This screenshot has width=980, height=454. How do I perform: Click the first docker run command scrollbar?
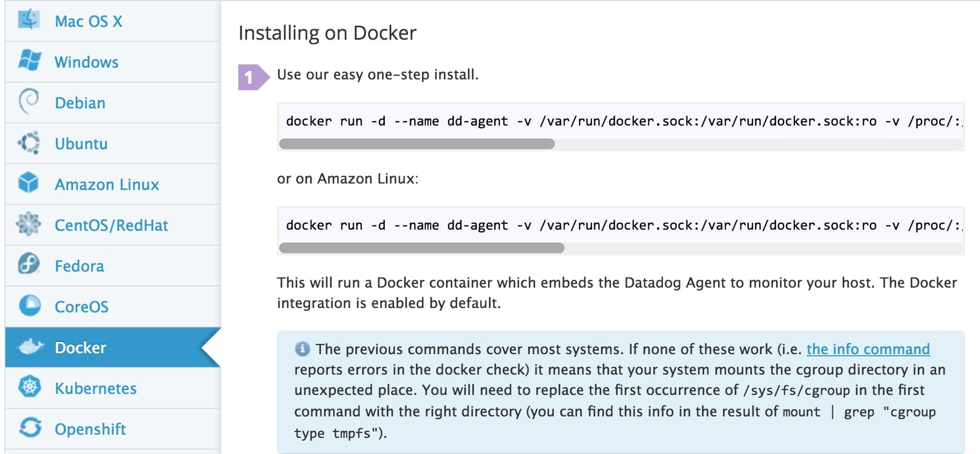pos(417,144)
